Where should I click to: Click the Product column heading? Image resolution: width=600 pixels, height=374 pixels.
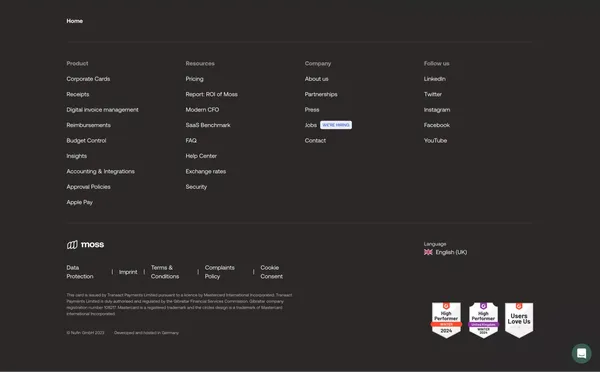[x=77, y=64]
